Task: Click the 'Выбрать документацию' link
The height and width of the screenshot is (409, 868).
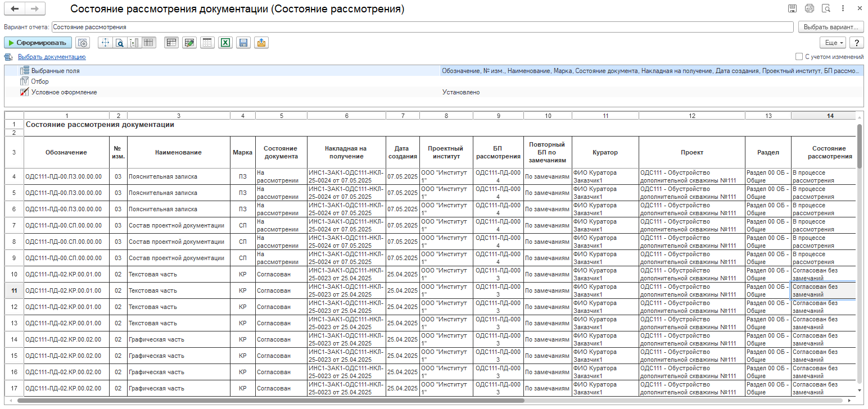Action: tap(51, 57)
